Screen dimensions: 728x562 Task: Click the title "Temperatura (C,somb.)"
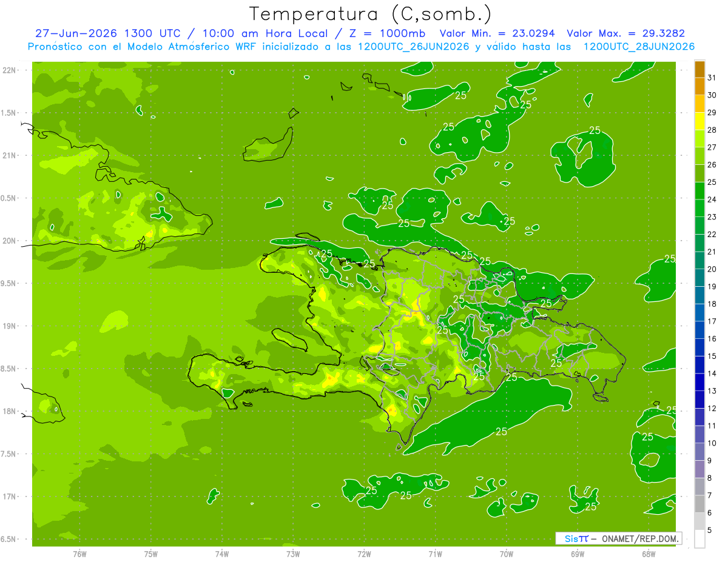point(371,15)
